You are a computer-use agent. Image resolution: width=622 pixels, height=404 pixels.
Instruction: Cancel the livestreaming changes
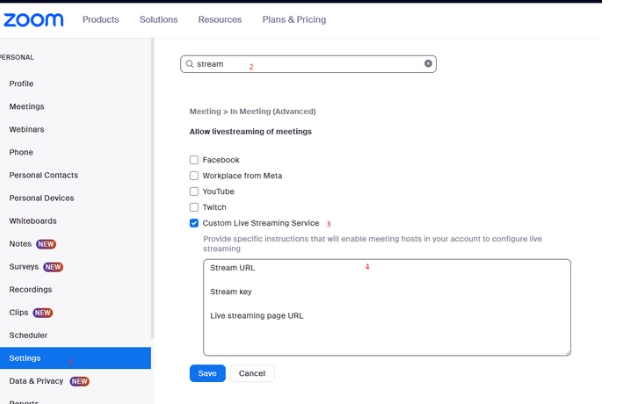pos(252,373)
